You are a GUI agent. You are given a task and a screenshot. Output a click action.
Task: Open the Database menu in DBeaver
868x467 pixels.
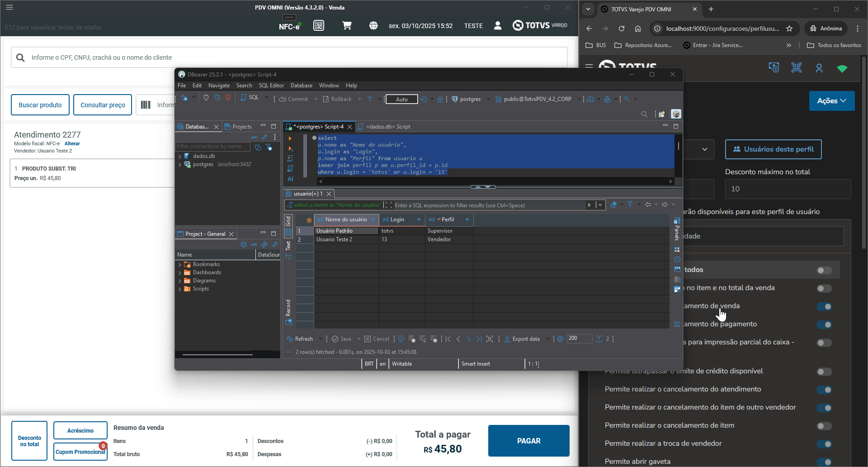[302, 86]
